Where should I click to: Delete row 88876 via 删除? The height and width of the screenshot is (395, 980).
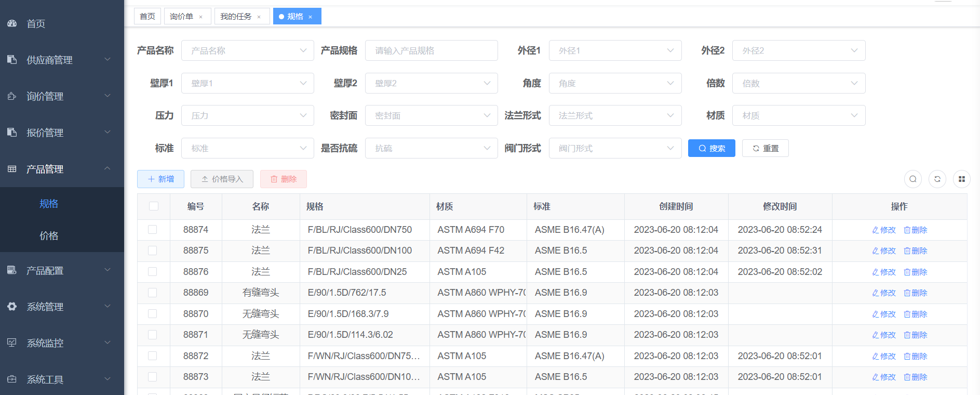click(x=916, y=272)
